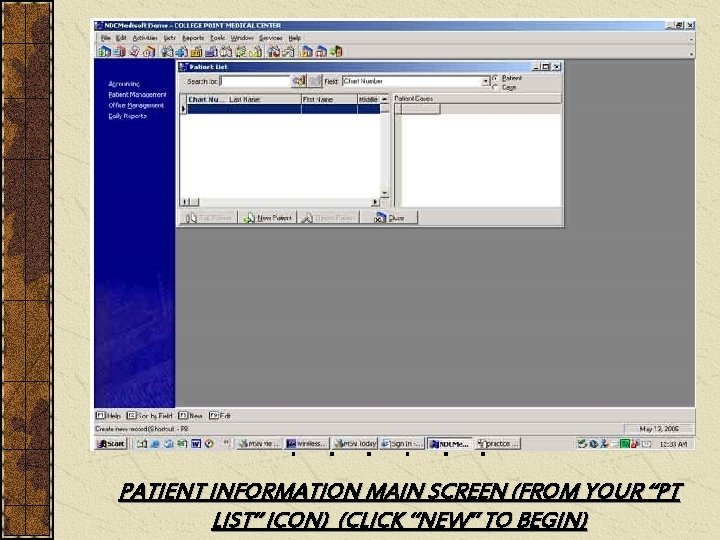
Task: Launch Internet Explorer from quick launch
Action: [155, 444]
